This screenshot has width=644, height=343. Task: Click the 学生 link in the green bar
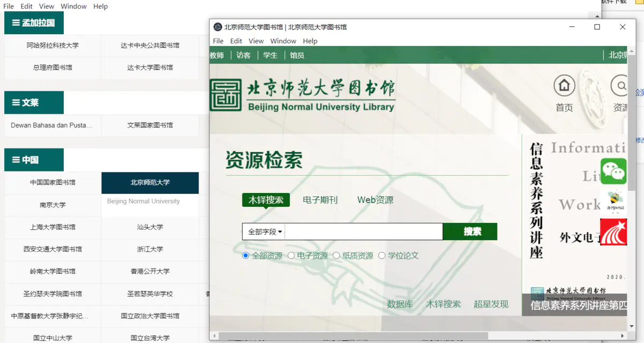pos(270,55)
